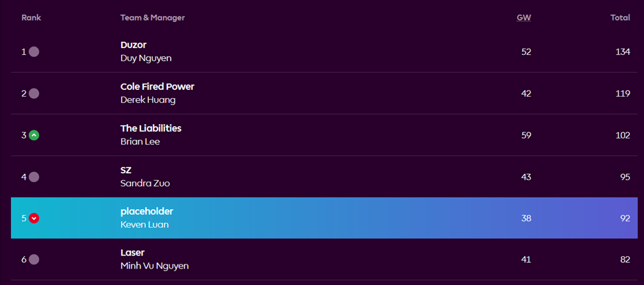
Task: Click manager name Duy Nguyen
Action: pos(146,58)
